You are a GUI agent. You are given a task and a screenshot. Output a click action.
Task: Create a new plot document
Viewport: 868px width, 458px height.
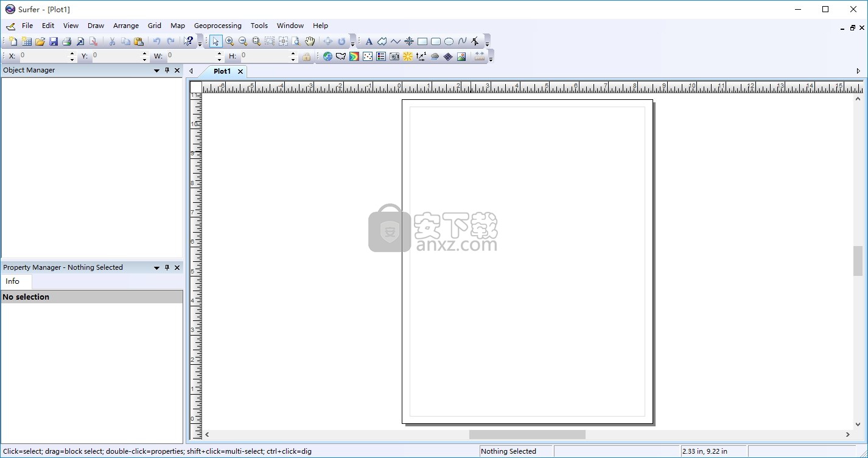[x=13, y=41]
